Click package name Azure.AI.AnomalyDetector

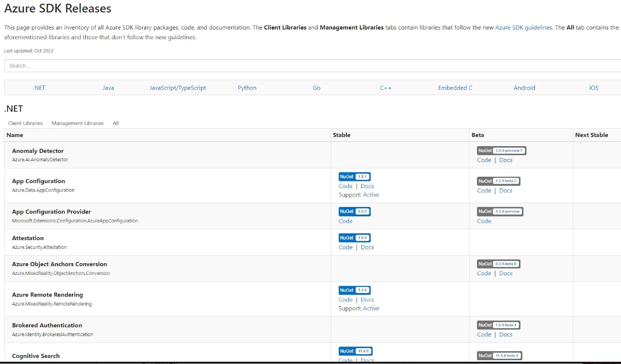[x=40, y=160]
